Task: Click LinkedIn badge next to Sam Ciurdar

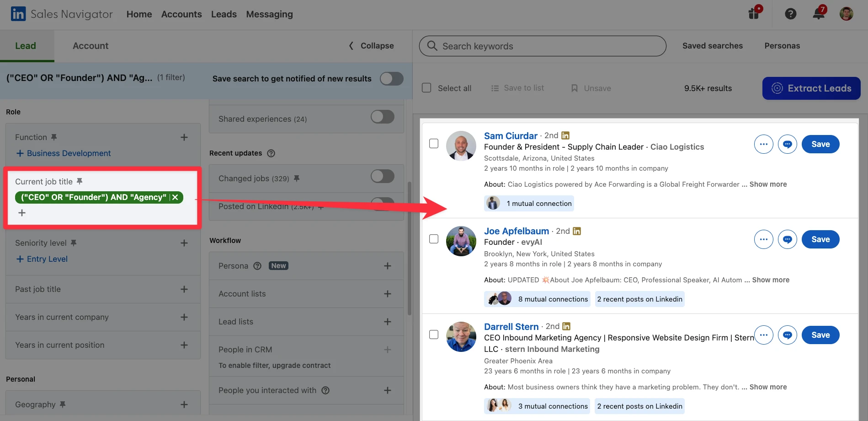Action: click(565, 135)
